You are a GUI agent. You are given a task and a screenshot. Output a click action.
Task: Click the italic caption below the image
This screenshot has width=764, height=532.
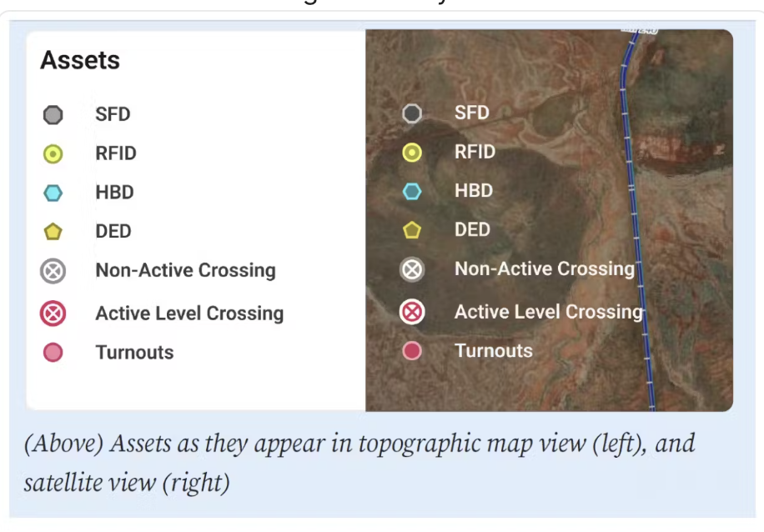tap(359, 462)
